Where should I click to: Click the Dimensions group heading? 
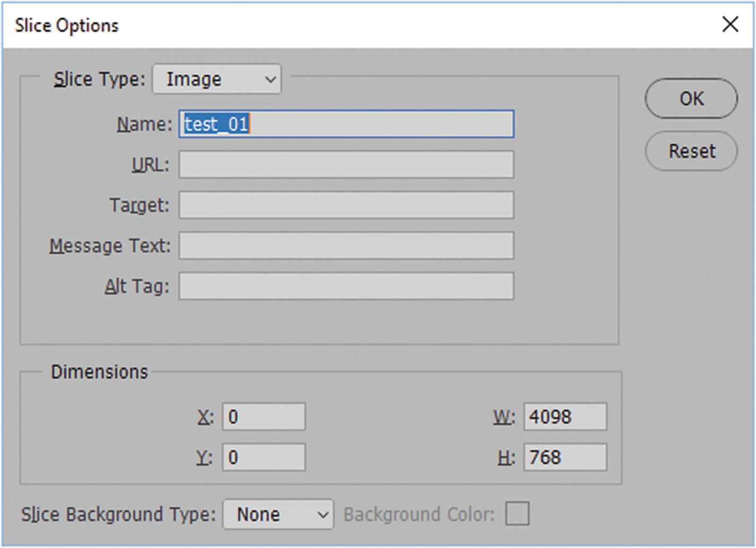click(x=99, y=372)
